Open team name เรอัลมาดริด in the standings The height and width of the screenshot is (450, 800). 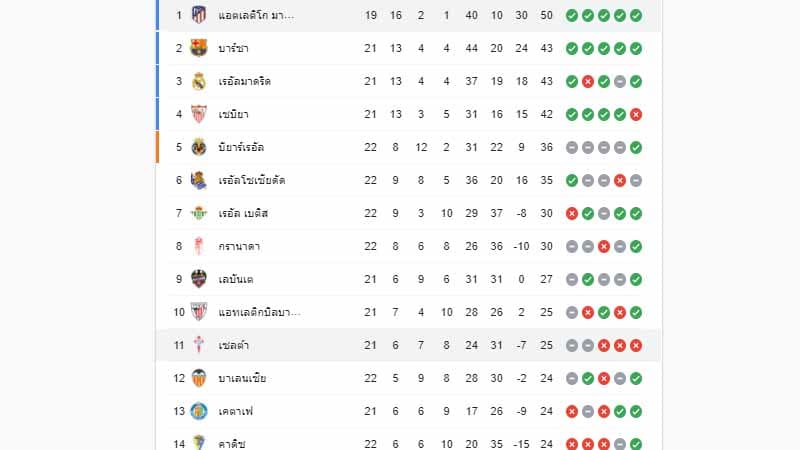(x=244, y=82)
